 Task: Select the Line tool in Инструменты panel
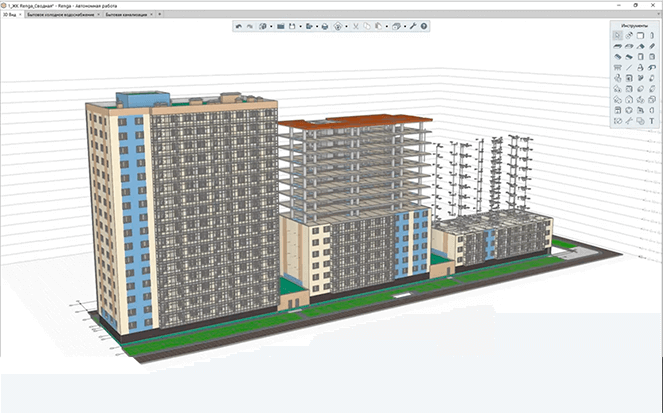[x=629, y=67]
